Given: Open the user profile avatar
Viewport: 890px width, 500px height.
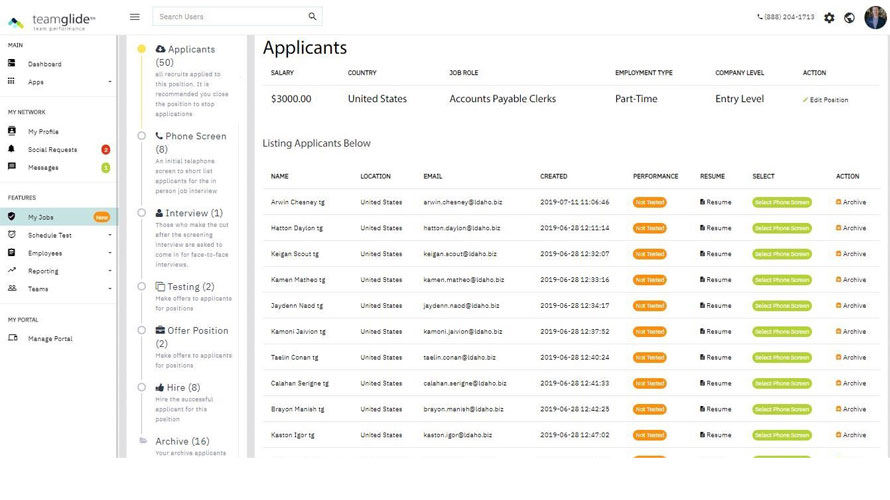Looking at the screenshot, I should (x=875, y=17).
